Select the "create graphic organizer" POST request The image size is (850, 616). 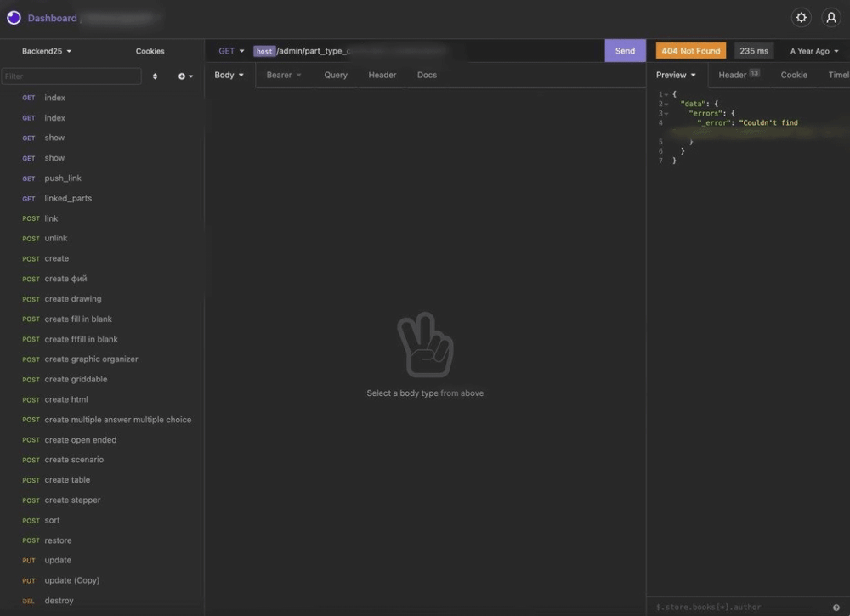point(91,359)
